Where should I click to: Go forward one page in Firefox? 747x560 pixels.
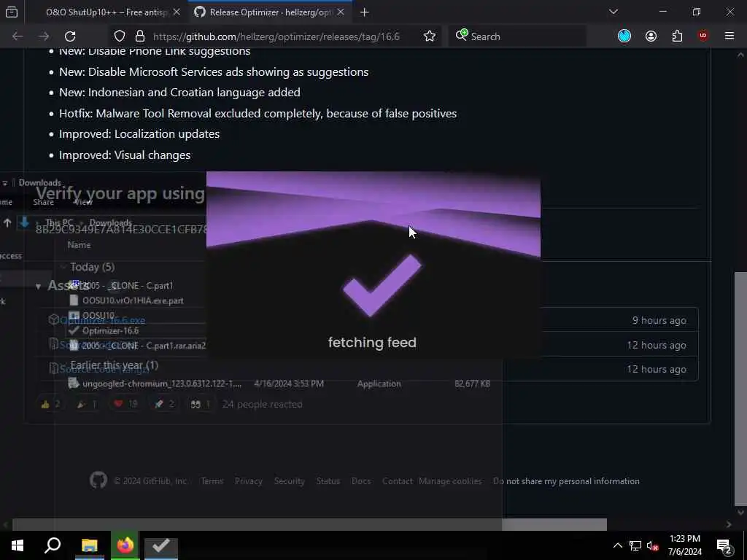(x=44, y=36)
